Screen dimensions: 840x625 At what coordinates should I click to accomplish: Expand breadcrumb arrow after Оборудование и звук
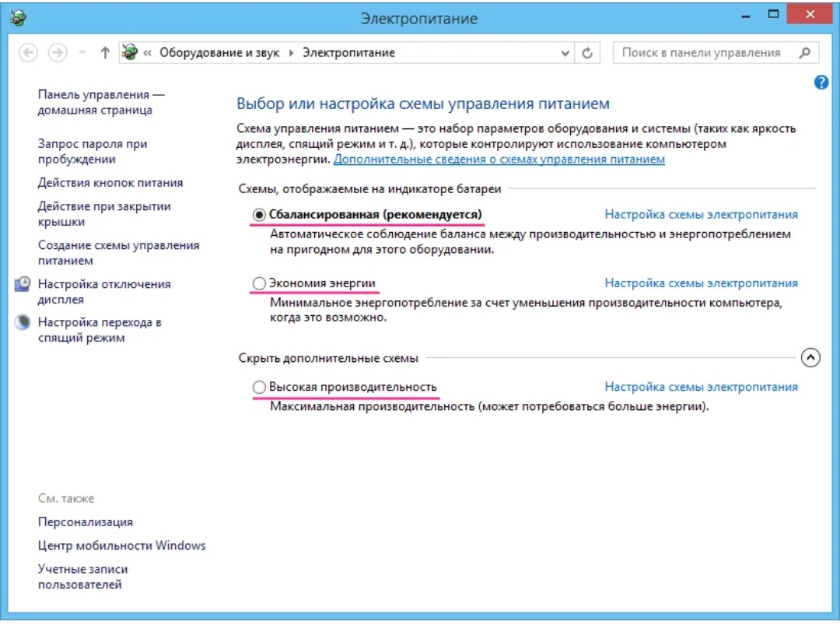coord(292,52)
